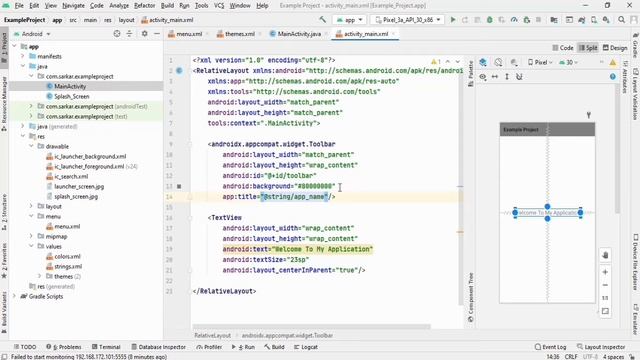Open the Event Log
Image resolution: width=640 pixels, height=360 pixels.
[550, 347]
